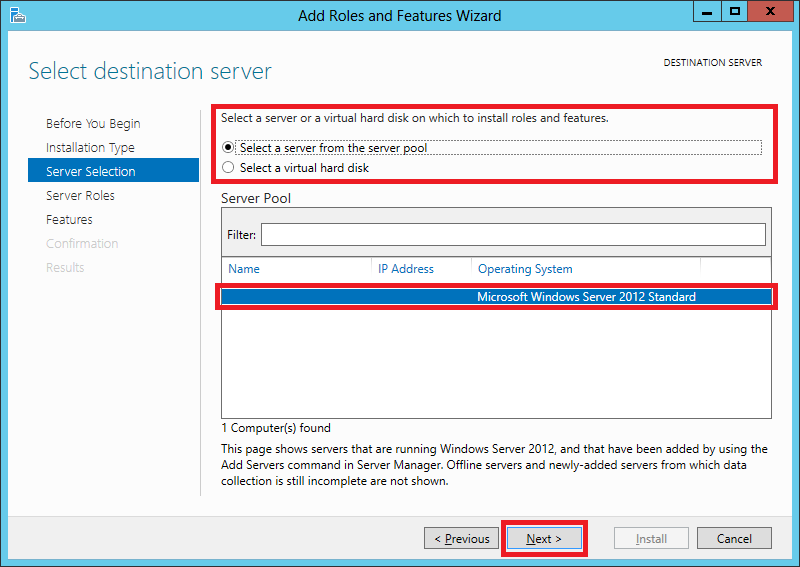Close the wizard with the red X
Screen dimensions: 800x567
tap(771, 13)
